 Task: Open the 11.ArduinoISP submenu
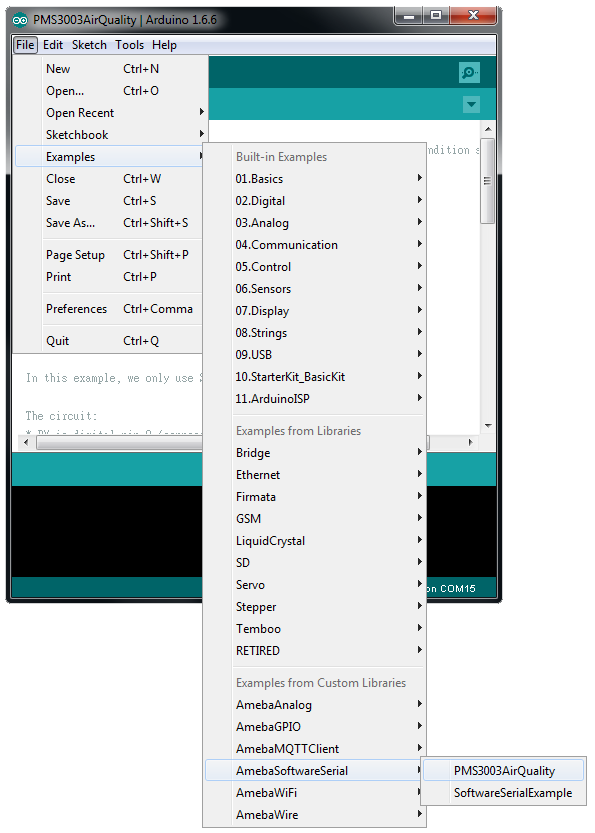pyautogui.click(x=315, y=399)
